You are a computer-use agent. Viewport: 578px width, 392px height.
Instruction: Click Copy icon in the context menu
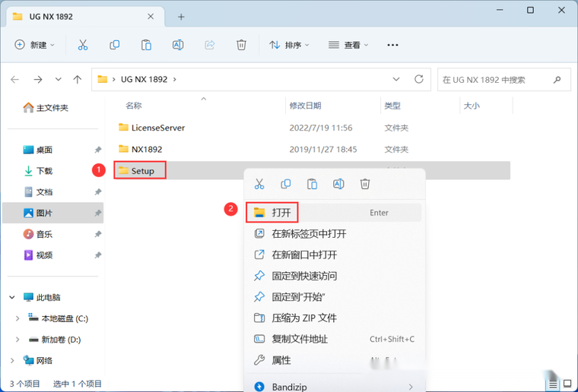pyautogui.click(x=286, y=184)
